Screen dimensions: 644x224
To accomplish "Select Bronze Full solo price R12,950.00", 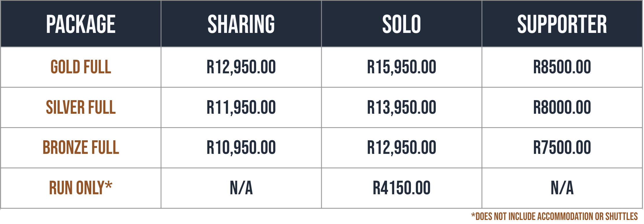I will click(x=401, y=148).
